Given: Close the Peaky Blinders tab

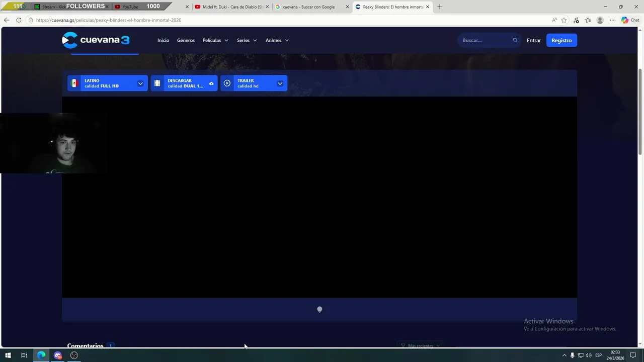Looking at the screenshot, I should pyautogui.click(x=428, y=7).
